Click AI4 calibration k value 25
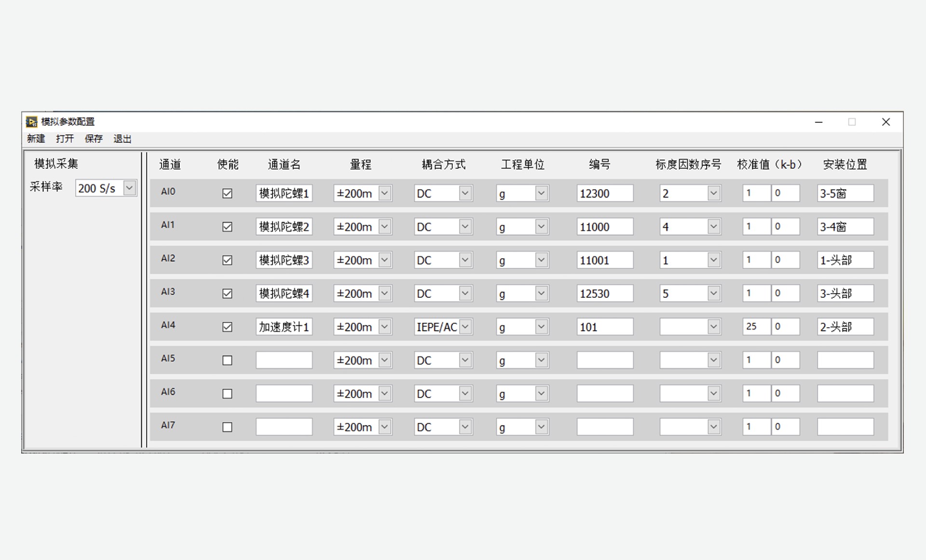Screen dimensions: 926x560 coord(755,327)
